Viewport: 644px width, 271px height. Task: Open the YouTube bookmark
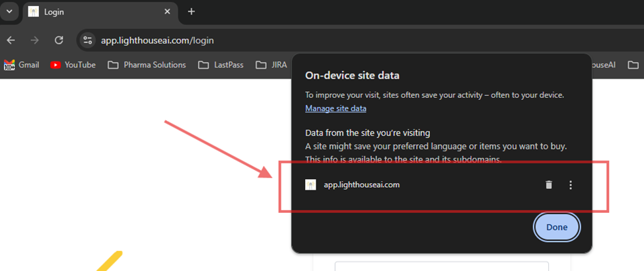click(73, 65)
